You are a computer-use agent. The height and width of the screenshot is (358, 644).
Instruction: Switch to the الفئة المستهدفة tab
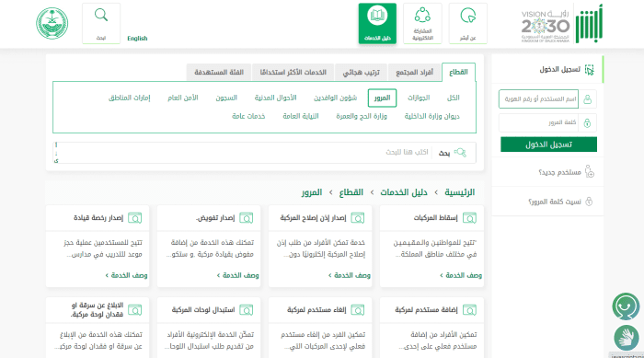tap(219, 73)
